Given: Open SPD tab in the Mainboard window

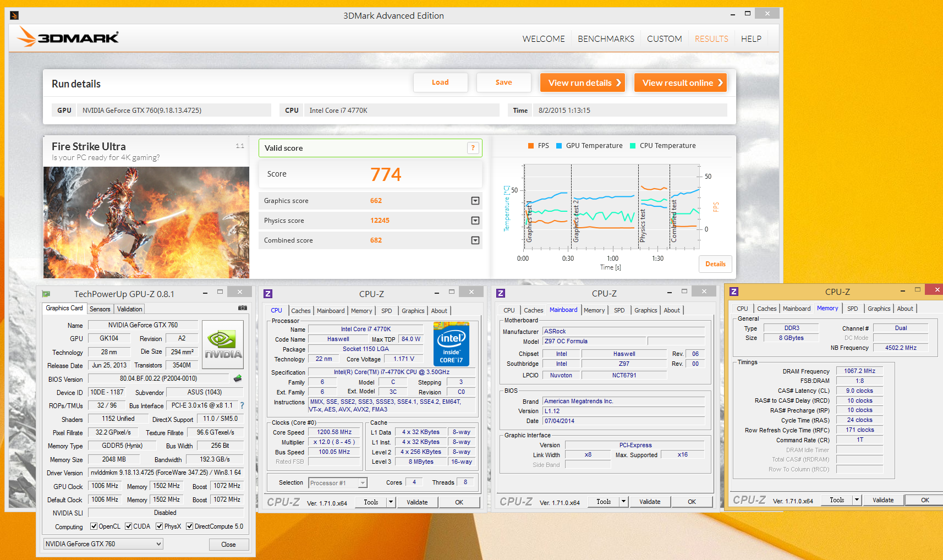Looking at the screenshot, I should [619, 310].
